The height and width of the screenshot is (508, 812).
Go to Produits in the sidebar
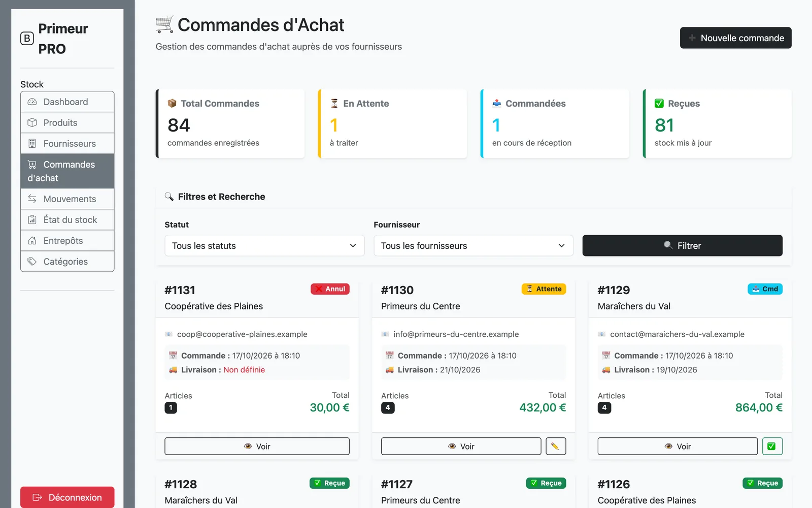coord(67,122)
